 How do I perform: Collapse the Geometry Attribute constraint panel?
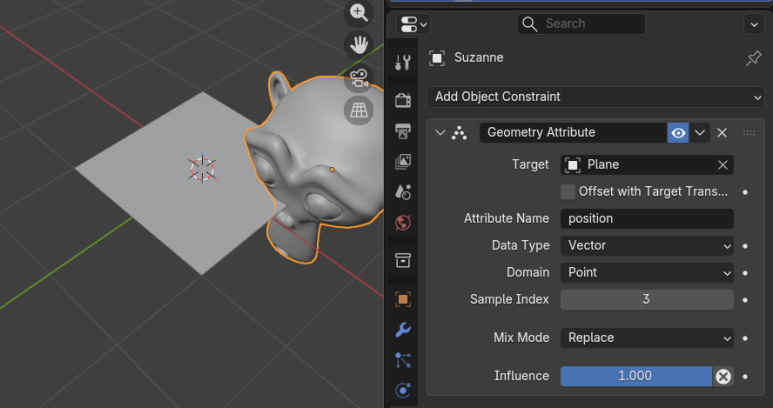[440, 133]
